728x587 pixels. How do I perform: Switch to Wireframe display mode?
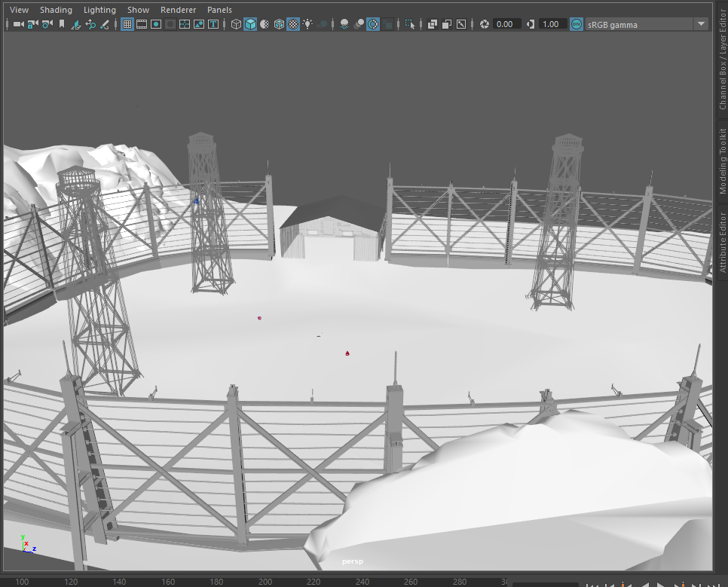tap(236, 24)
